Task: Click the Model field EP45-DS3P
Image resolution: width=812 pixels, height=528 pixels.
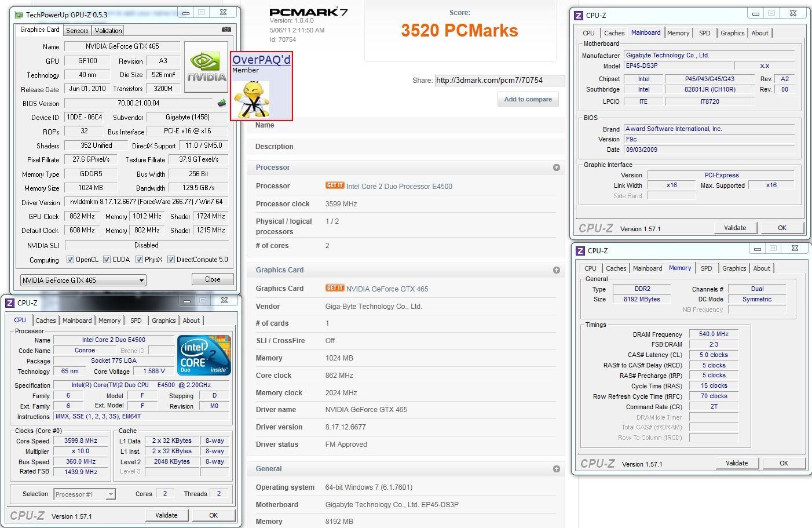Action: point(678,66)
